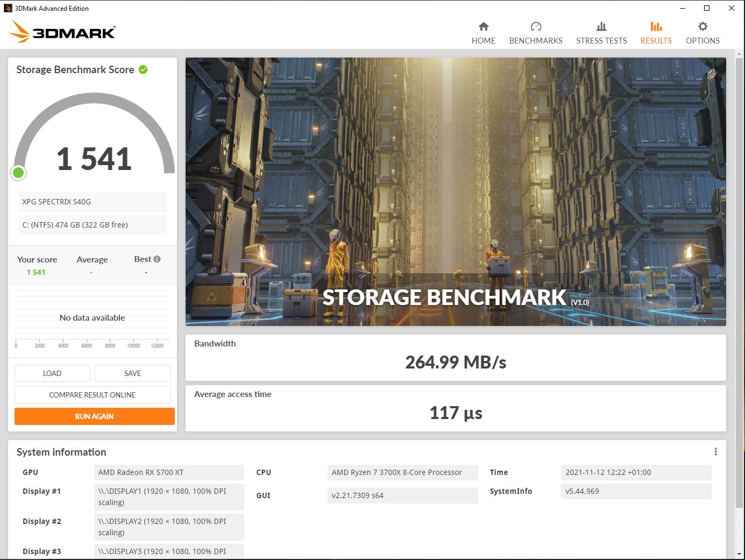Click Display #2 DISPLAY2 value
Viewport: 745px width, 560px height.
tap(169, 527)
